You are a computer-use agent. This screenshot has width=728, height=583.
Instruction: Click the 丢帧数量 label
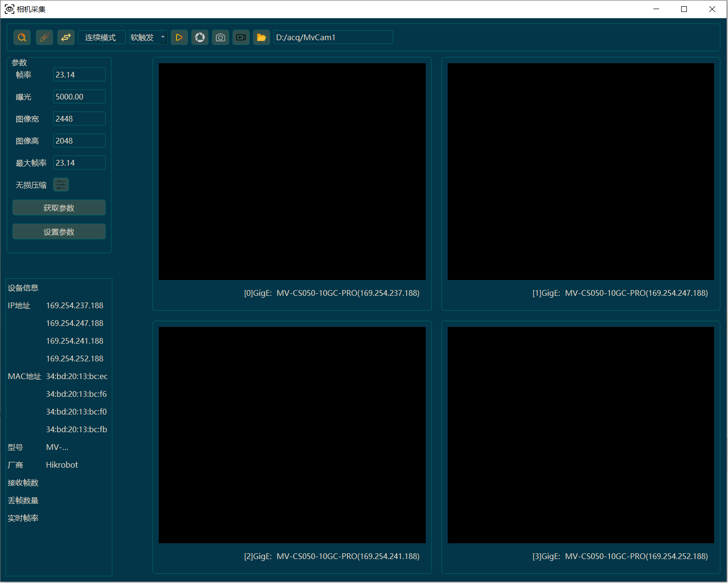pyautogui.click(x=23, y=500)
